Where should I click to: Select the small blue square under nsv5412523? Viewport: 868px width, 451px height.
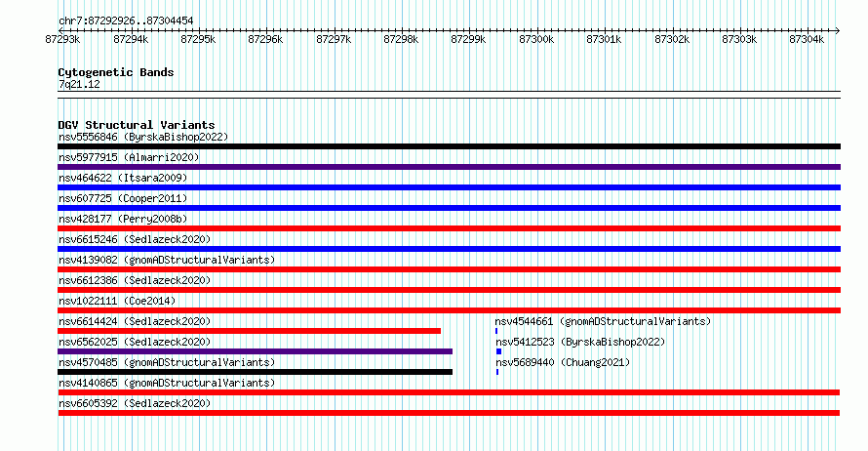[x=498, y=351]
